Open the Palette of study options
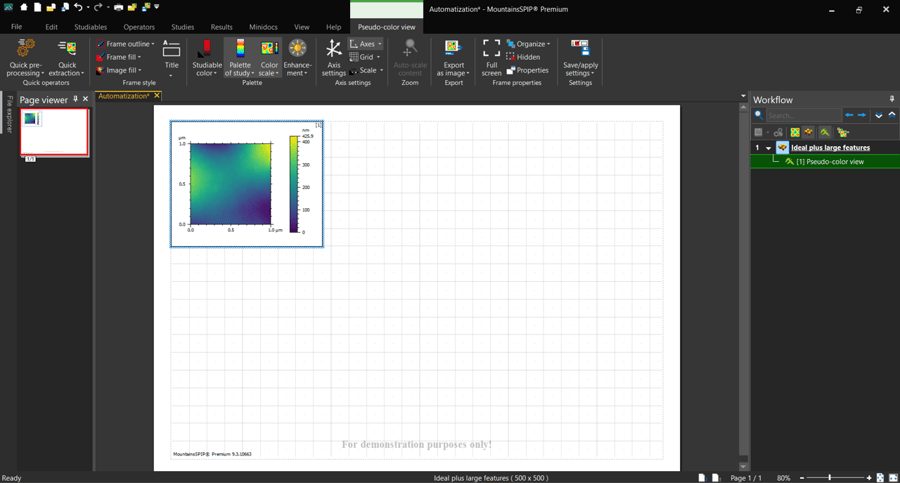The height and width of the screenshot is (483, 900). [x=240, y=57]
